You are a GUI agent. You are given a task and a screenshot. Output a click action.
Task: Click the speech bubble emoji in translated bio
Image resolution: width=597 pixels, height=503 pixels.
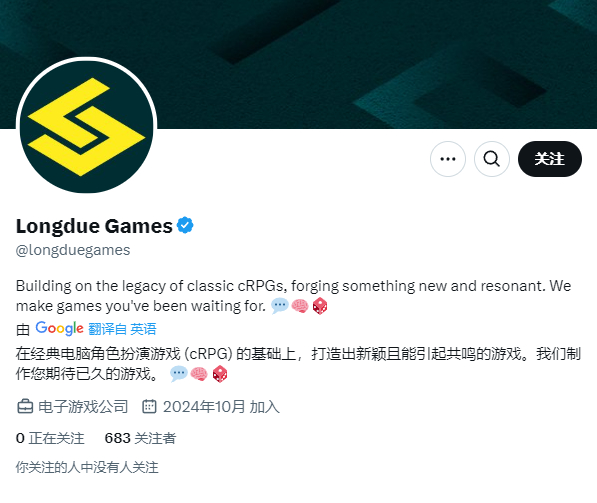(x=178, y=374)
